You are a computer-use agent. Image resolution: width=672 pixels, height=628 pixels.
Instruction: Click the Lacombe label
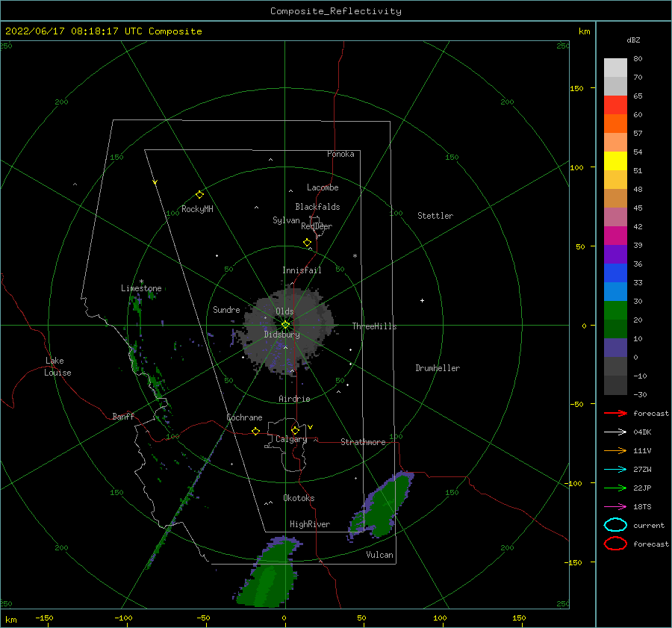(x=323, y=187)
